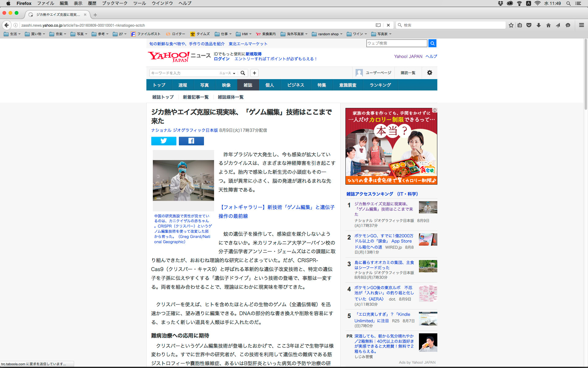Switch to the ランキング news tab

(x=380, y=85)
